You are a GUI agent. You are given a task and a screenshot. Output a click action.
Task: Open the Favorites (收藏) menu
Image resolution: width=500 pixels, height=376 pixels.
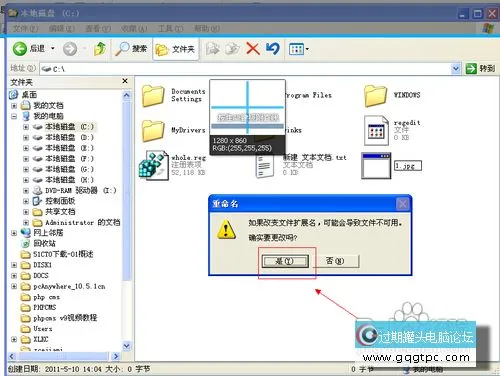point(134,28)
